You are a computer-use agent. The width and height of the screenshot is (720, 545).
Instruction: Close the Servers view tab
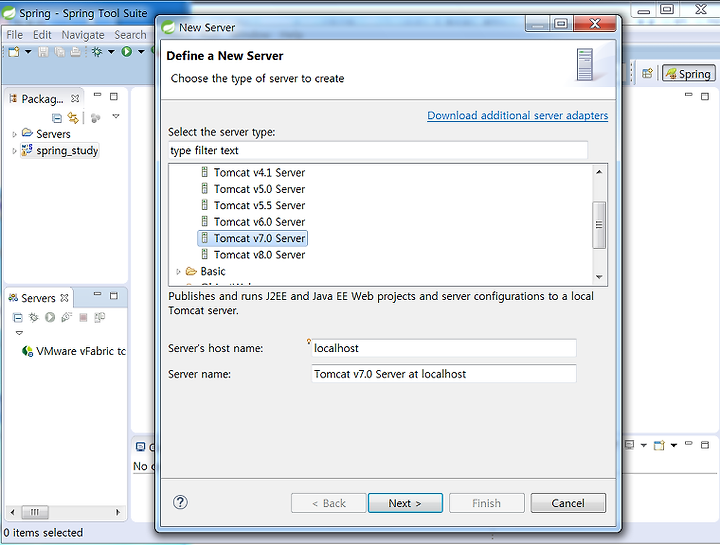[64, 298]
